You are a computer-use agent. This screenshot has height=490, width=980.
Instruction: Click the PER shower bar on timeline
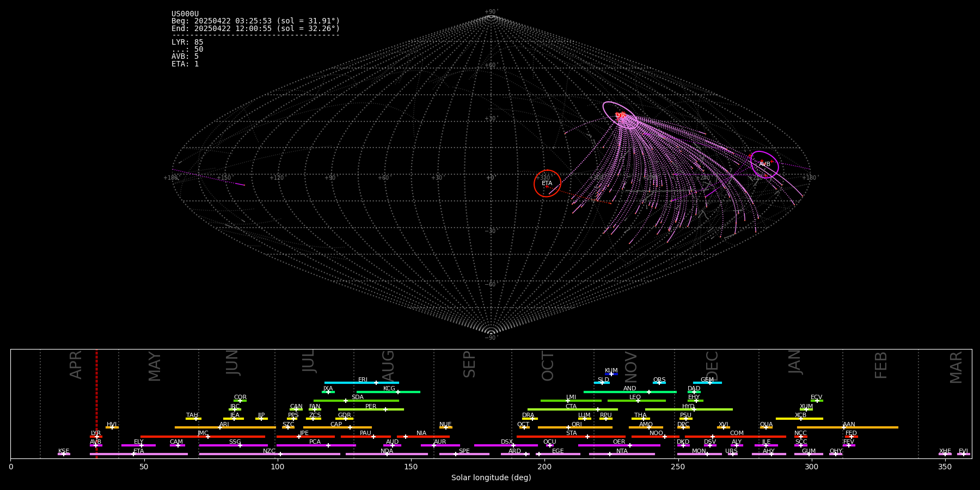point(371,409)
